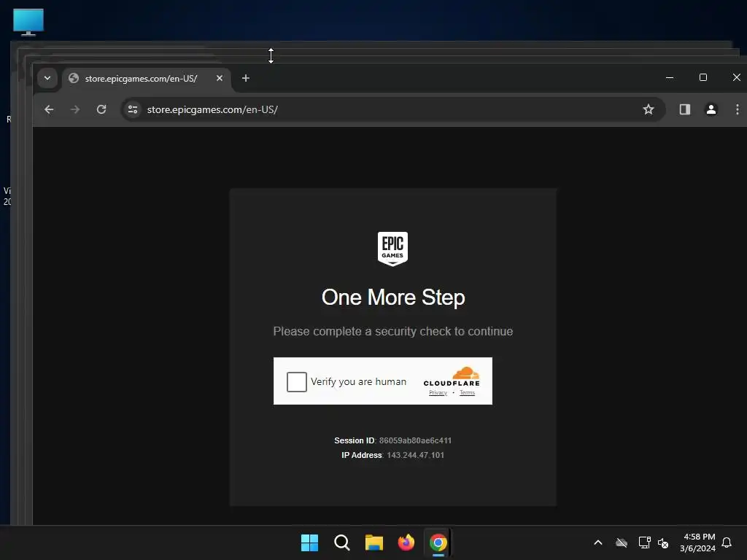Select the IP Address value 143.244.47.101
The image size is (747, 560).
tap(415, 455)
